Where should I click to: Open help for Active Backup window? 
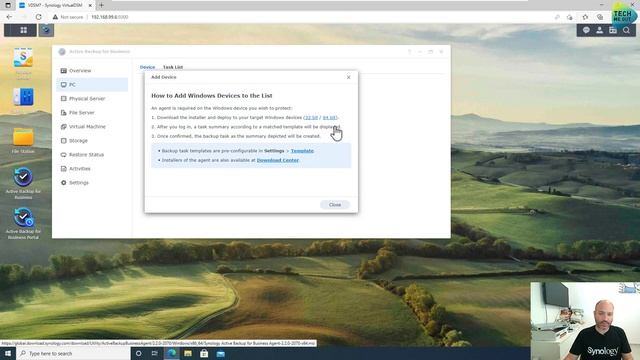pyautogui.click(x=409, y=52)
